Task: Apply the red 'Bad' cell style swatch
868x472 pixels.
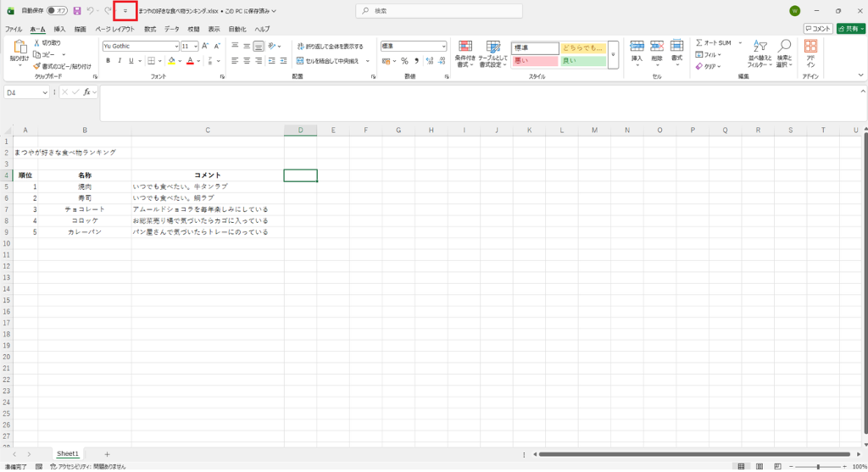Action: (535, 61)
